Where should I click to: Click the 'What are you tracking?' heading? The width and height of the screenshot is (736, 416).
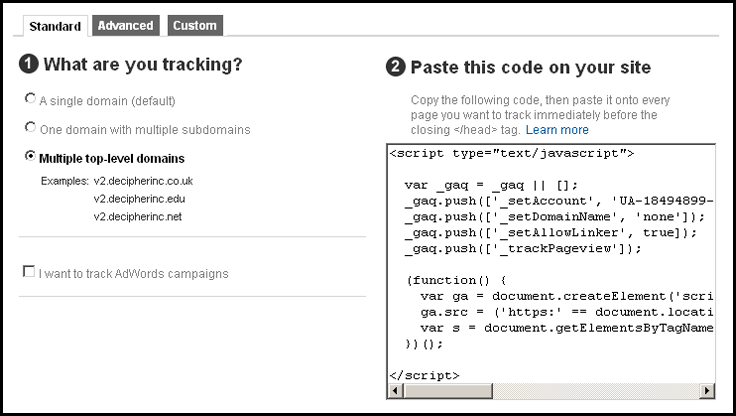[x=142, y=66]
